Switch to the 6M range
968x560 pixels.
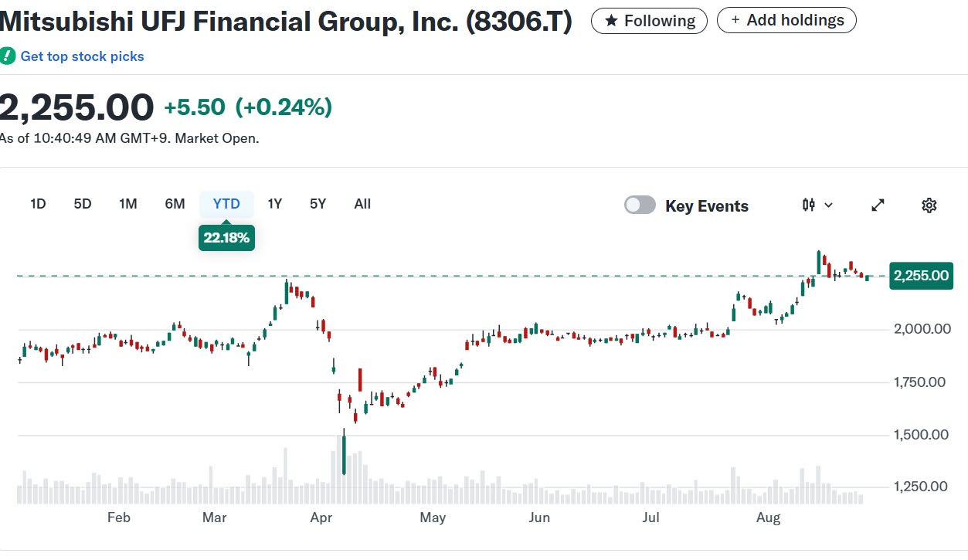coord(175,204)
